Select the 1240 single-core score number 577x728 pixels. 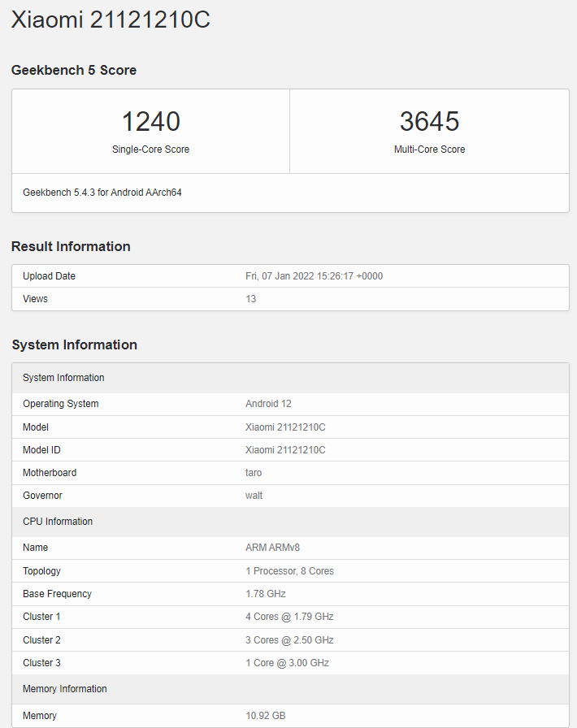(150, 121)
